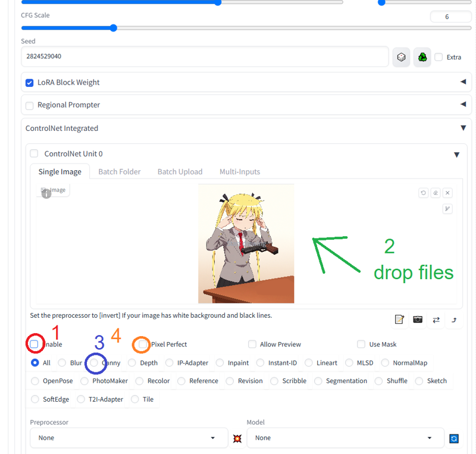Refresh models with blue refresh icon
The height and width of the screenshot is (454, 476).
pos(454,438)
